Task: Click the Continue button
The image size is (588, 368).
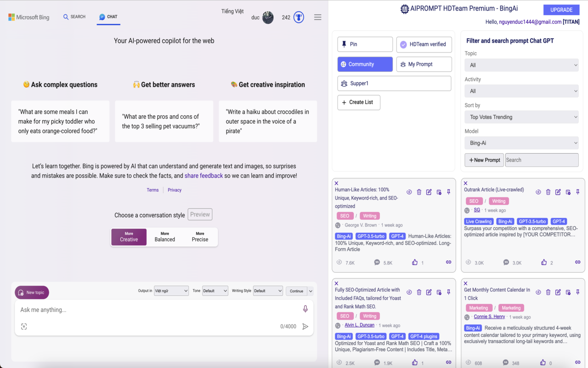Action: tap(297, 291)
